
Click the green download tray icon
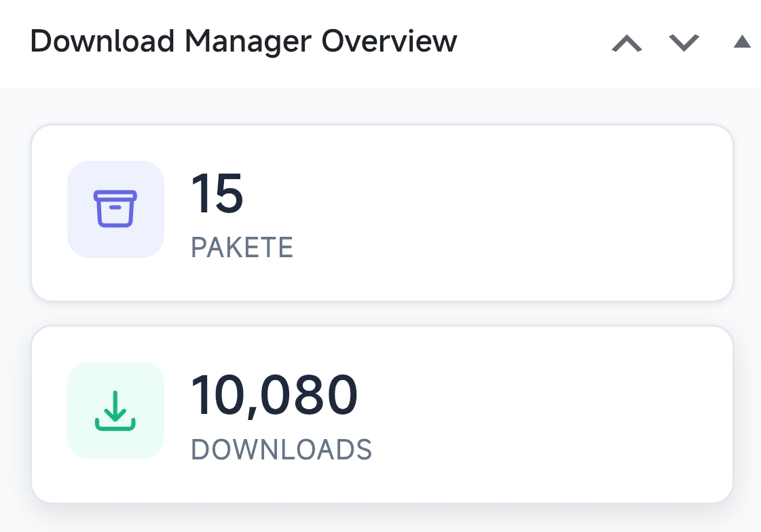[x=115, y=411]
